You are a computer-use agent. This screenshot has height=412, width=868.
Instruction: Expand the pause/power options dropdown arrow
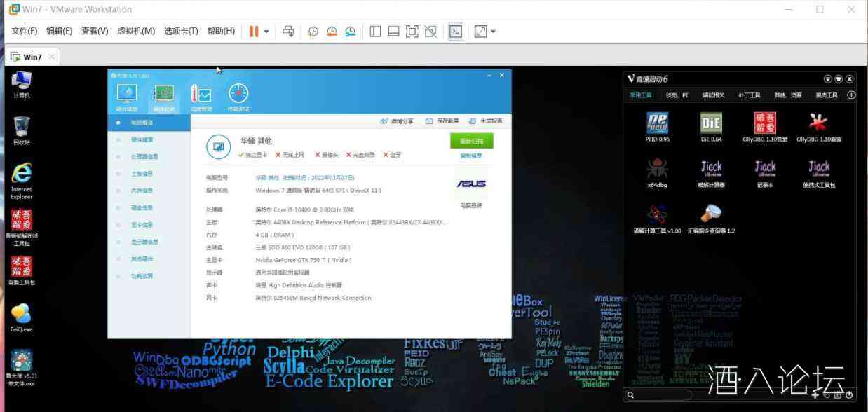tap(266, 32)
